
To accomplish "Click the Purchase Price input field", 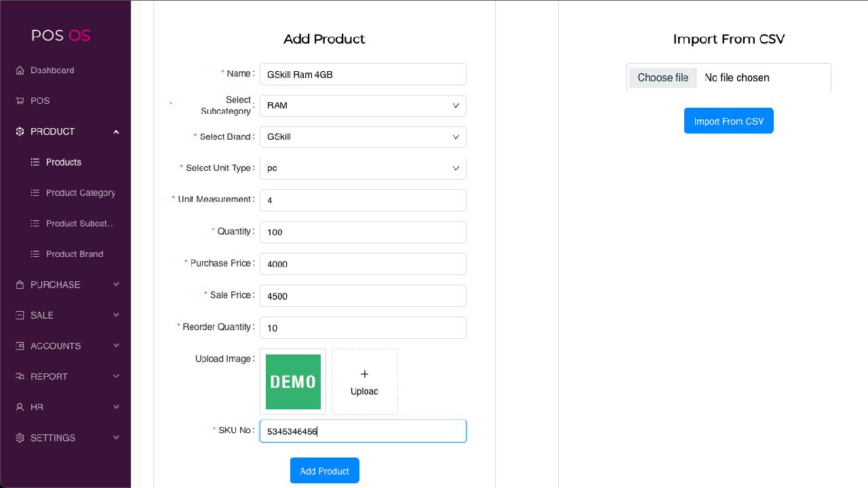I will pyautogui.click(x=363, y=264).
